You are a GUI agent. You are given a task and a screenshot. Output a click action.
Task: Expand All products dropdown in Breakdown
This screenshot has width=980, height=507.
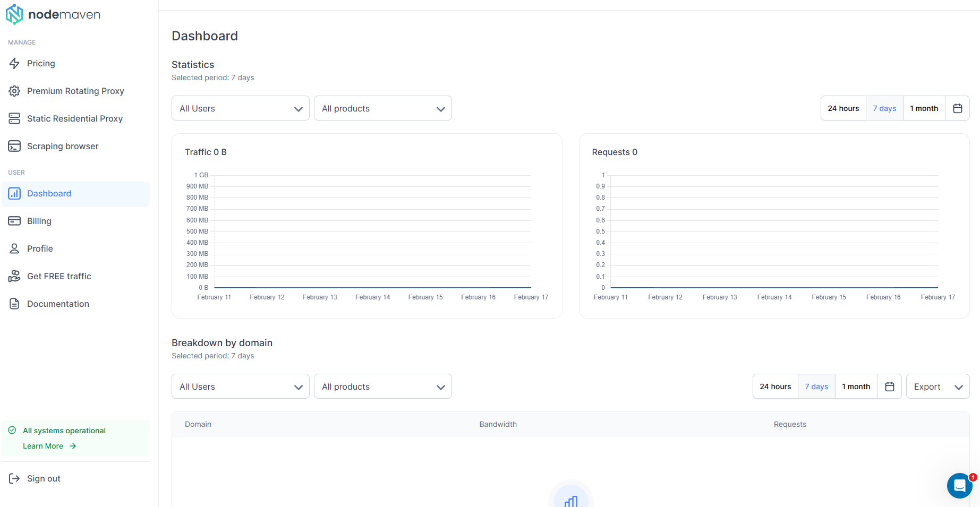(x=382, y=386)
